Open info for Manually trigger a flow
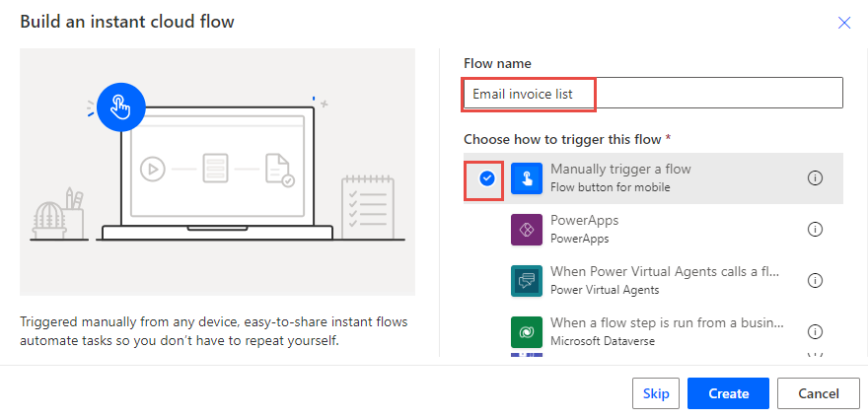The height and width of the screenshot is (419, 868). 815,178
